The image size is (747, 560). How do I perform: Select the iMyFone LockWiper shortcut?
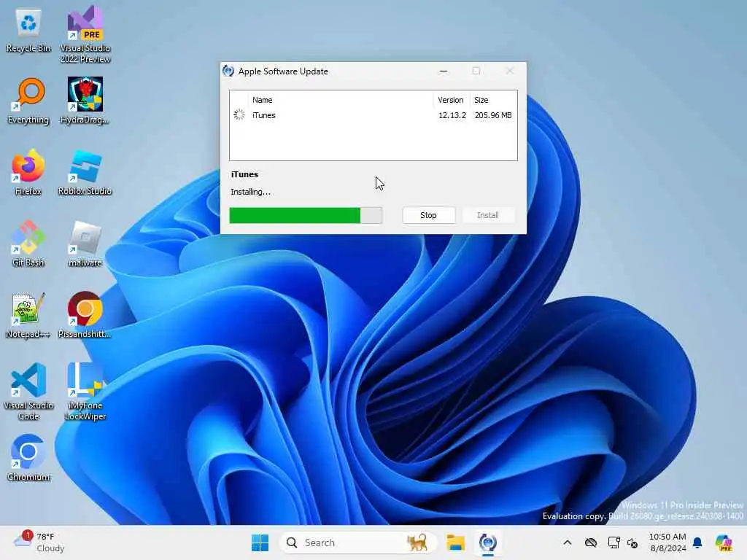coord(85,392)
